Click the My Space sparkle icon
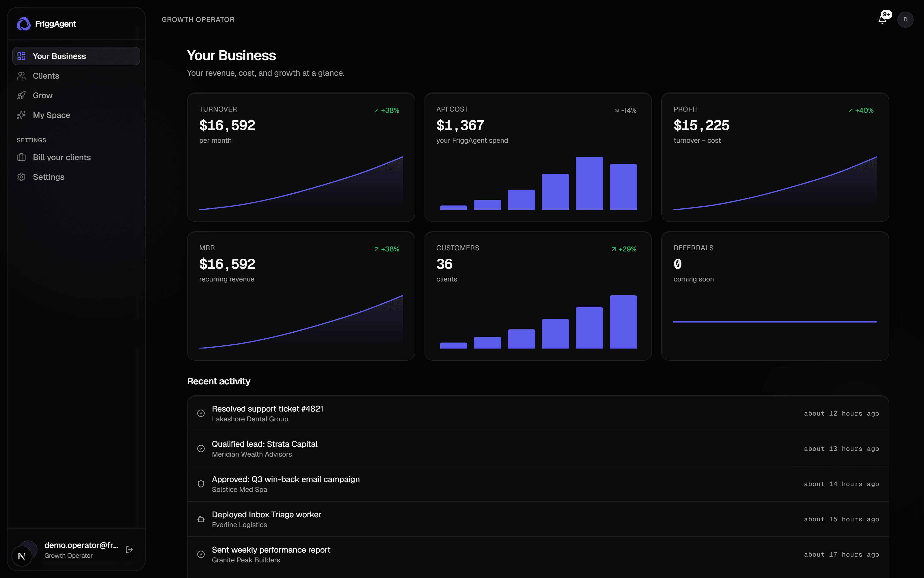This screenshot has height=578, width=924. coord(21,115)
